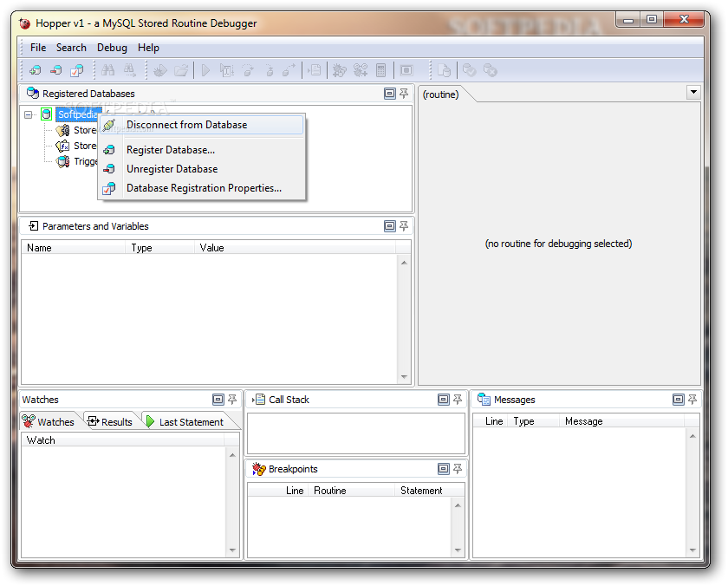
Task: Open the File menu
Action: (x=38, y=48)
